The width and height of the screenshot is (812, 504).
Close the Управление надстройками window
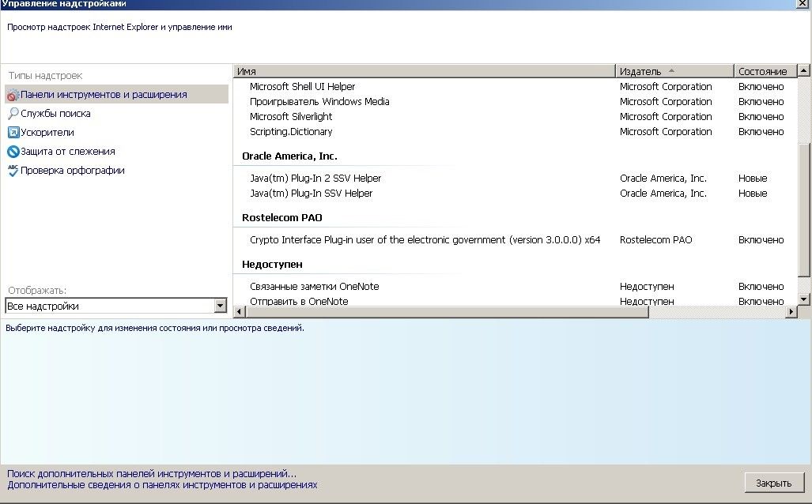[802, 4]
